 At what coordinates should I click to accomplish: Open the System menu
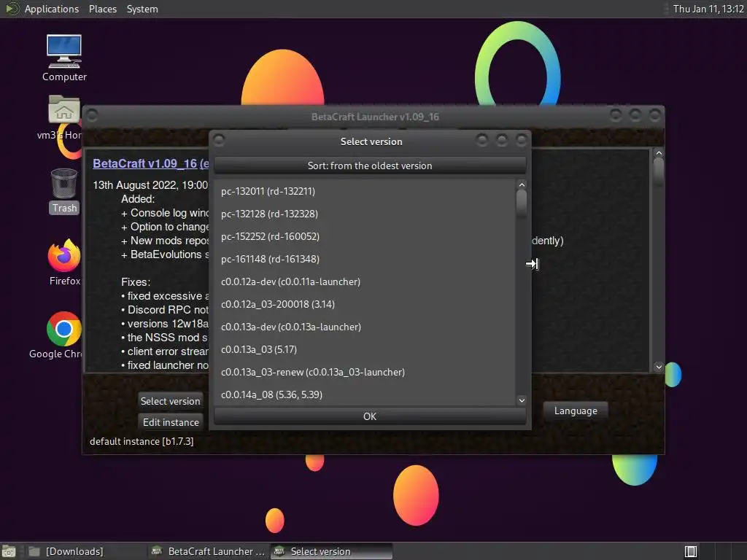coord(142,9)
